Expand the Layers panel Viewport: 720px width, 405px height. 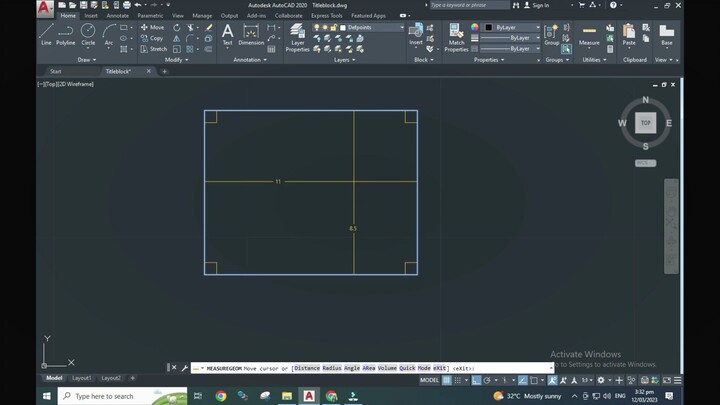click(x=344, y=60)
